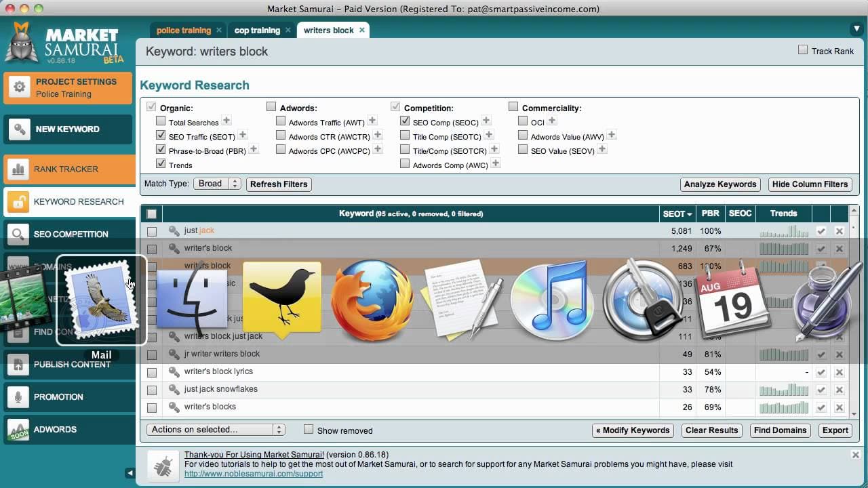
Task: Choose the yellow bird Twitter app icon
Action: [x=281, y=300]
